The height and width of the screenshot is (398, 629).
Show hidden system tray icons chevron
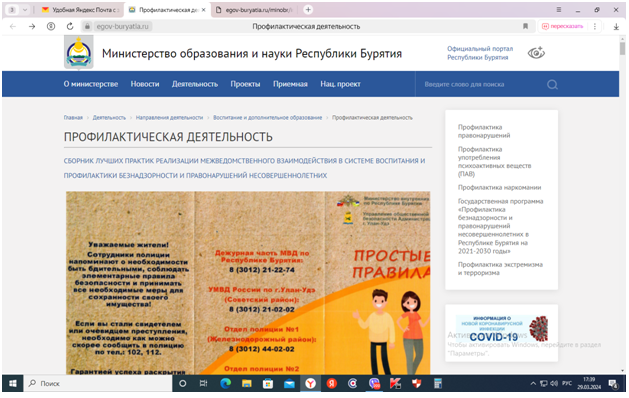pos(533,384)
